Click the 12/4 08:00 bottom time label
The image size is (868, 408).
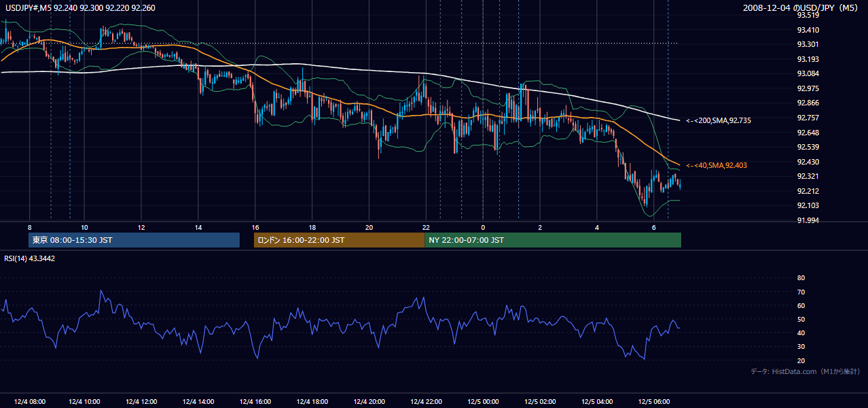[29, 402]
